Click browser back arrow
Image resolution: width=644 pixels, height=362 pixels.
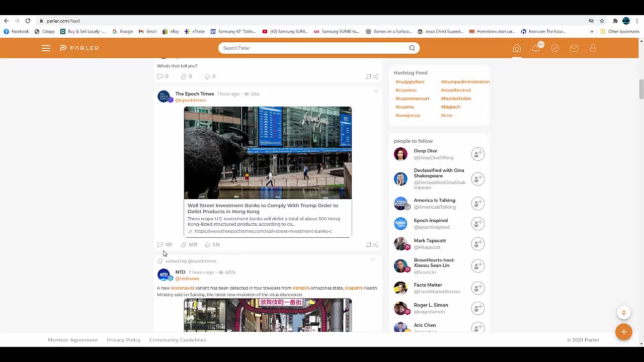pos(6,21)
